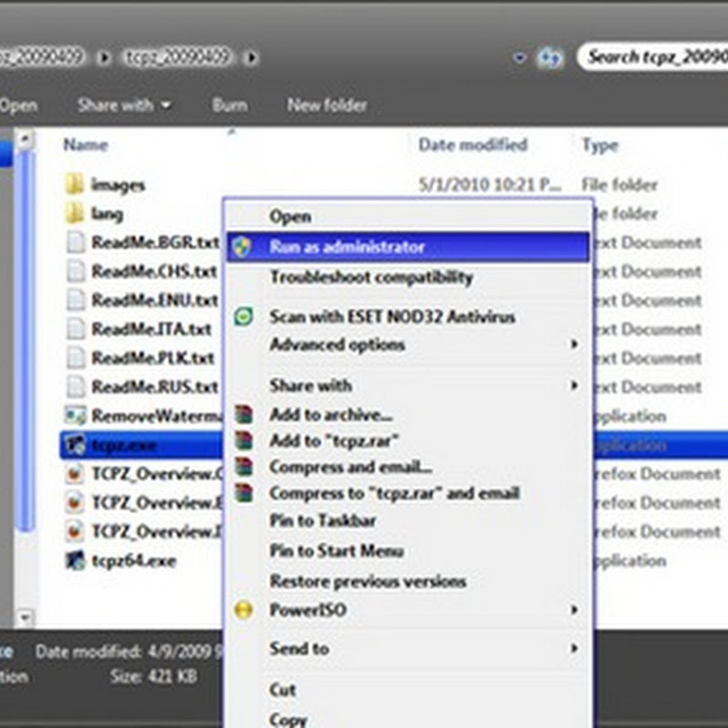Sort by the Date modified column header
Image resolution: width=728 pixels, height=728 pixels.
pos(472,145)
